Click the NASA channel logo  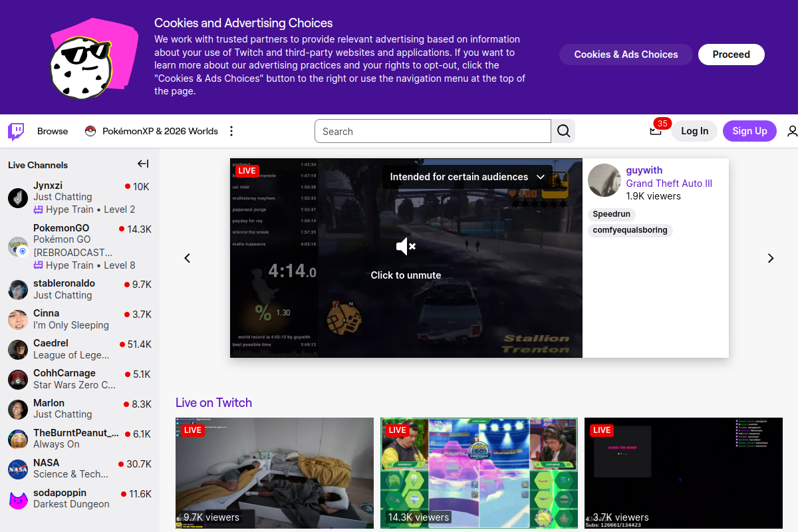point(18,469)
